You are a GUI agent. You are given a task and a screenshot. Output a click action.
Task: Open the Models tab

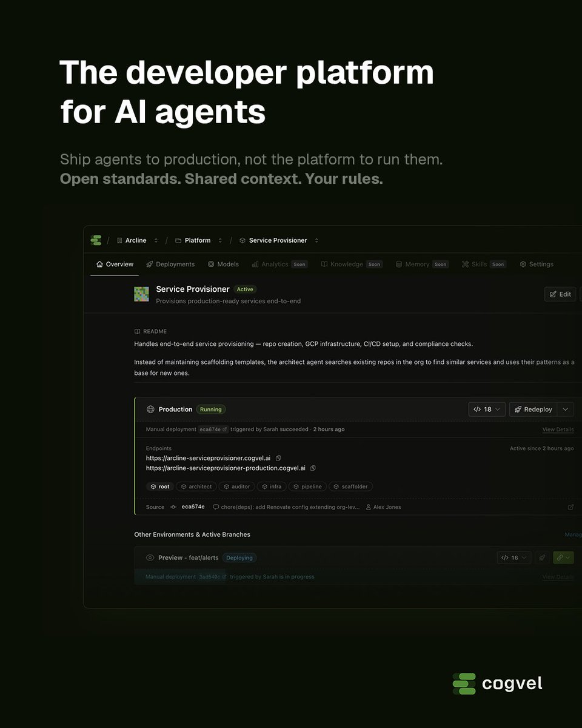(223, 265)
